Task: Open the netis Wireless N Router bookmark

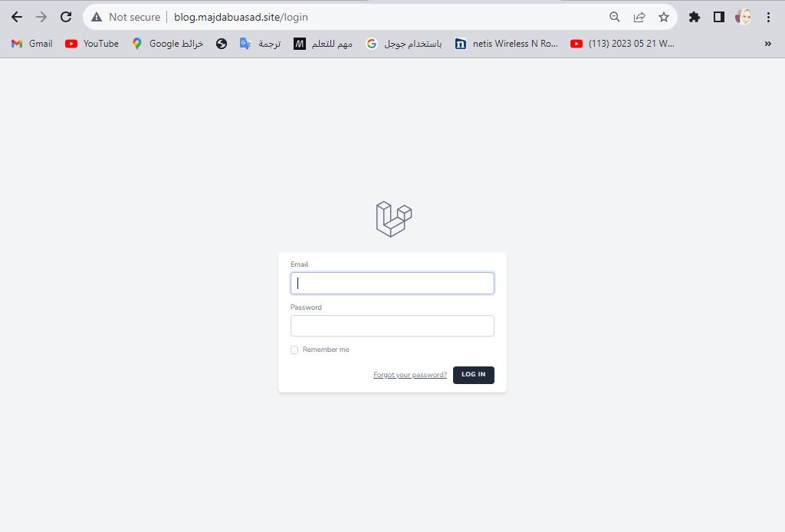Action: [506, 44]
